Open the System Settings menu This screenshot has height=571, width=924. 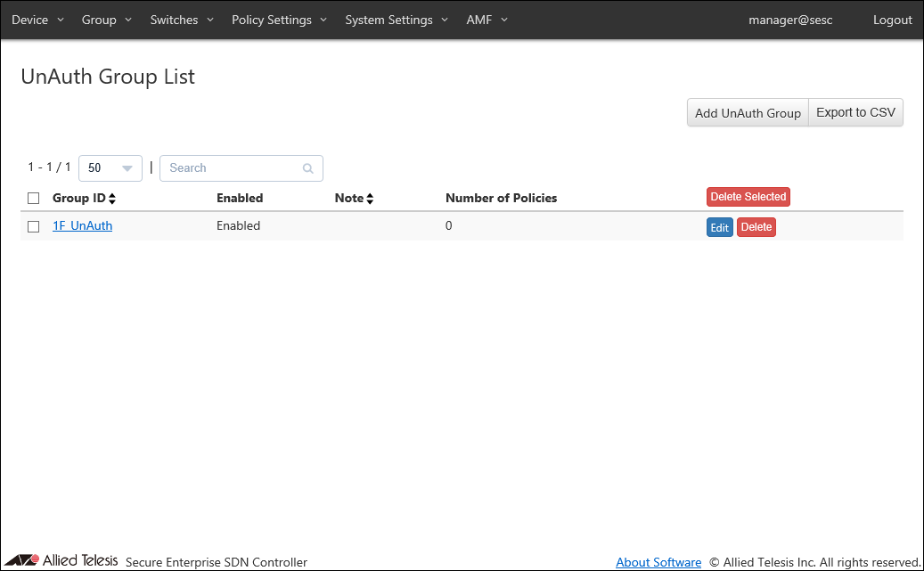point(397,20)
